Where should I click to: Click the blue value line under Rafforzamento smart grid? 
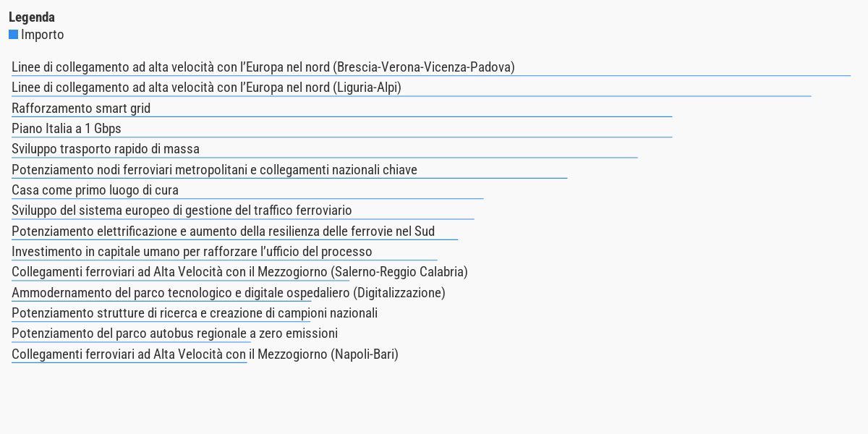[342, 116]
